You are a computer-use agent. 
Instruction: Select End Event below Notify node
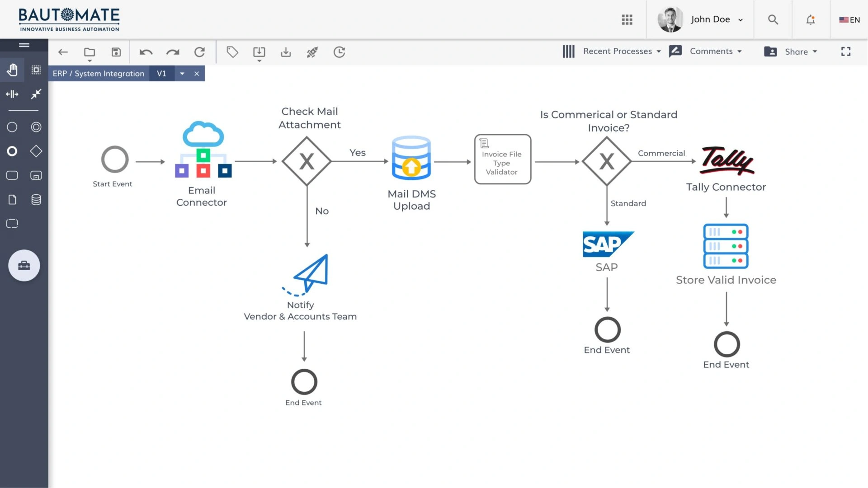coord(304,382)
